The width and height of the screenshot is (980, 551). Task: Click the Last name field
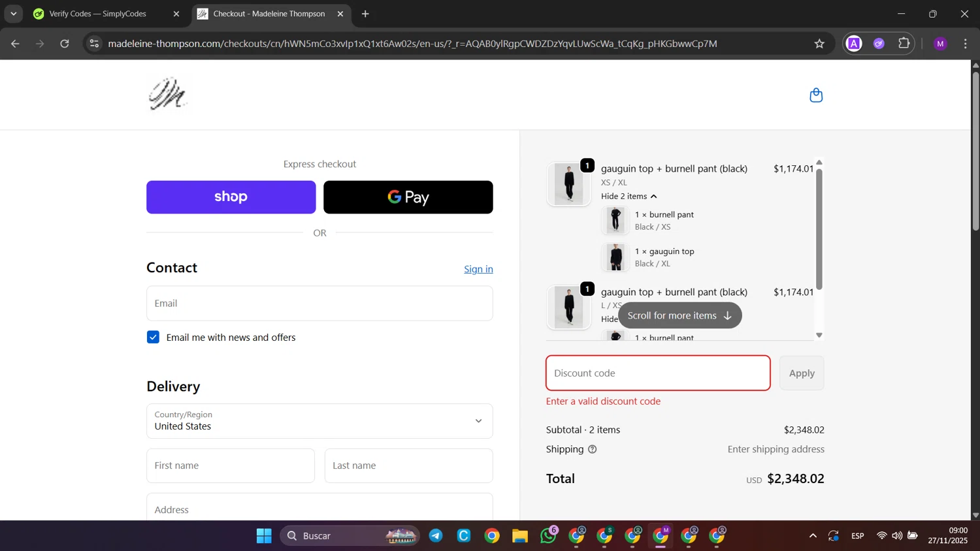click(409, 465)
